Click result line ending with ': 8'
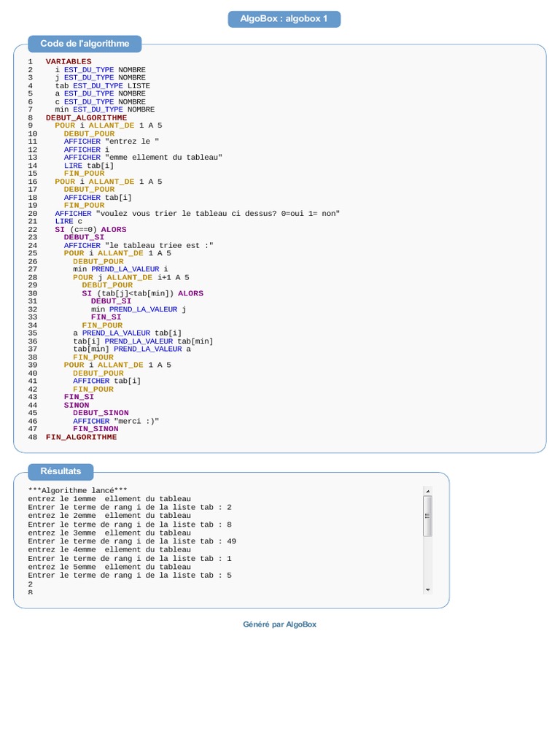The height and width of the screenshot is (747, 560). point(130,525)
